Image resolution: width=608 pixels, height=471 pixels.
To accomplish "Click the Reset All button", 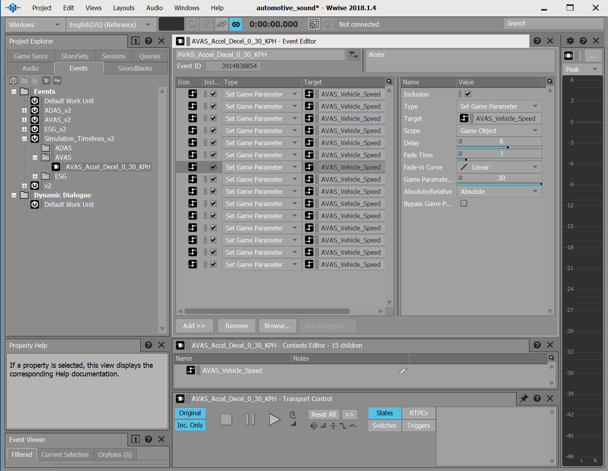I will pyautogui.click(x=323, y=414).
